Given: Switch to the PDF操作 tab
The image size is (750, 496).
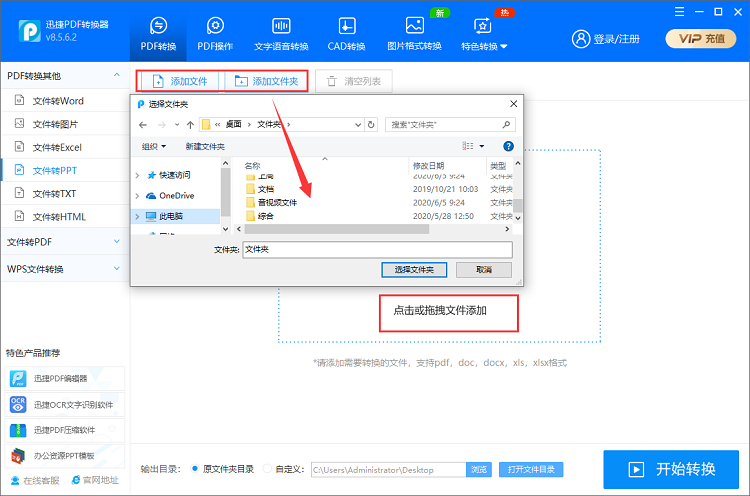Looking at the screenshot, I should click(215, 34).
